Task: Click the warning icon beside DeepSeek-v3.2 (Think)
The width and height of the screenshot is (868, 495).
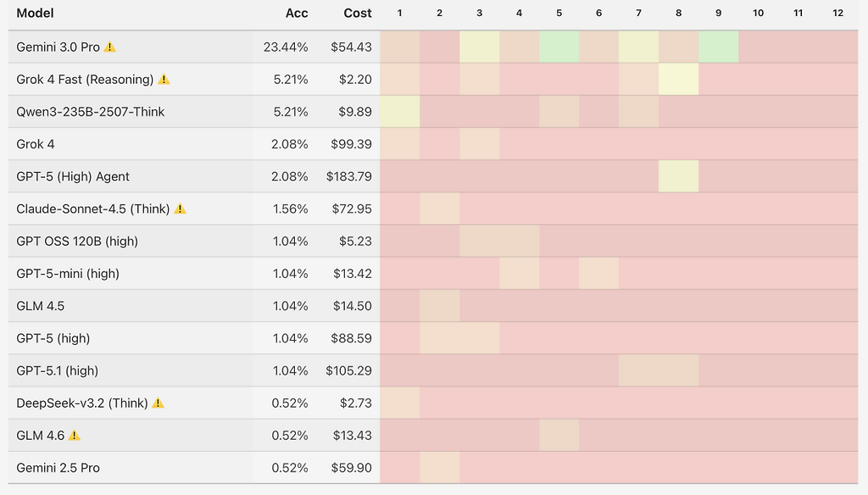Action: [x=158, y=403]
